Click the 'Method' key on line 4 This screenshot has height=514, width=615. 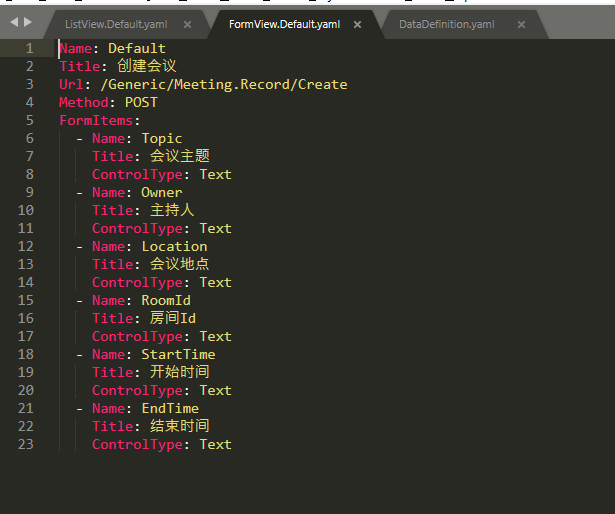click(84, 102)
